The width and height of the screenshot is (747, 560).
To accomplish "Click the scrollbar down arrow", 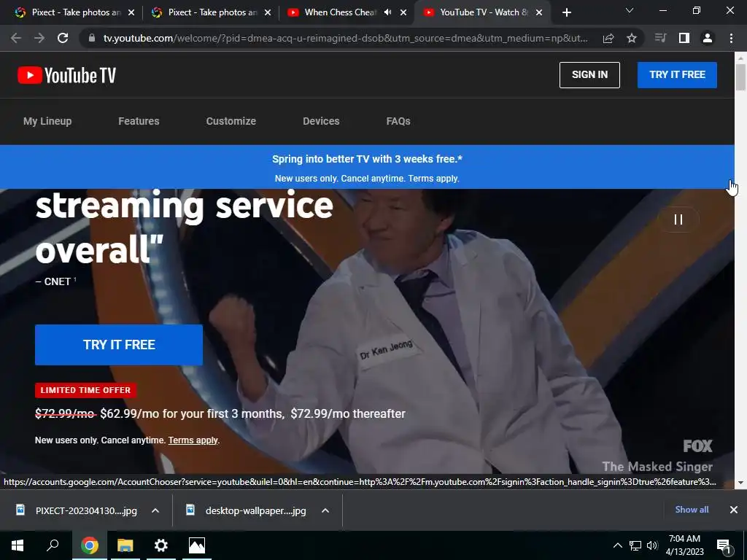I will coord(740,483).
